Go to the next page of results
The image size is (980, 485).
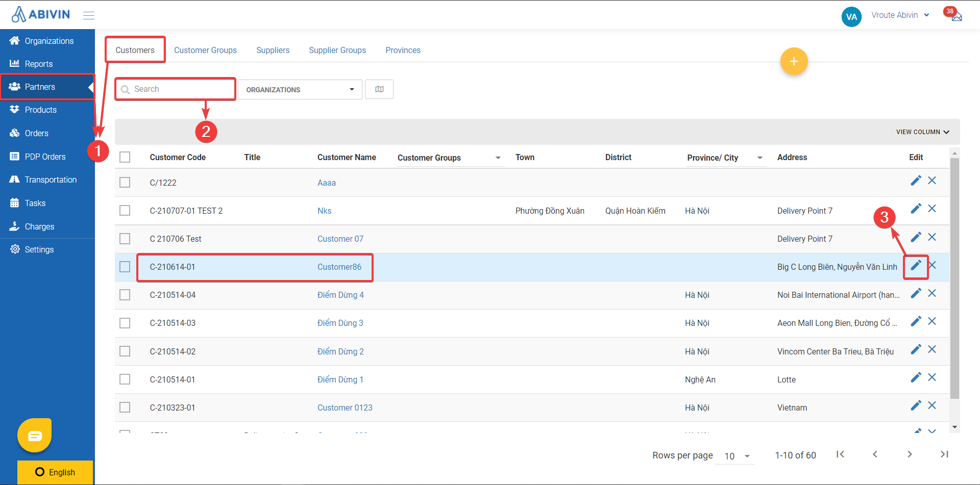[x=910, y=454]
